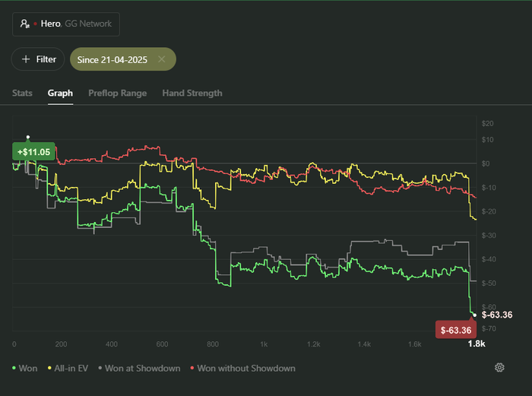
Task: Click the white peak marker above +$11.05
Action: tap(28, 138)
